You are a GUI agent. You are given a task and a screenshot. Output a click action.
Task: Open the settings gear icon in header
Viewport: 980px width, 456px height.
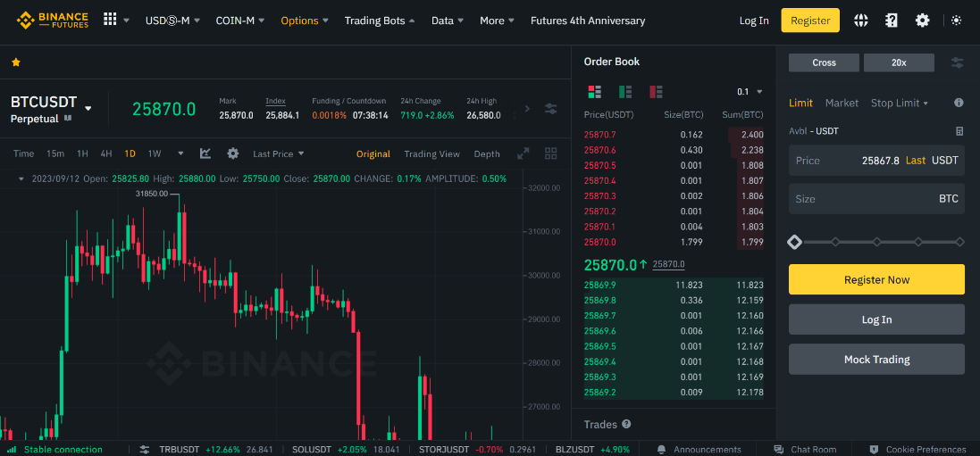tap(923, 21)
